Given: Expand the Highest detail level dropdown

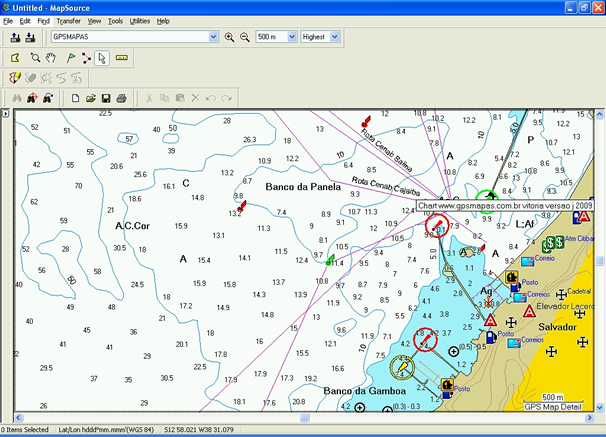Looking at the screenshot, I should (332, 37).
